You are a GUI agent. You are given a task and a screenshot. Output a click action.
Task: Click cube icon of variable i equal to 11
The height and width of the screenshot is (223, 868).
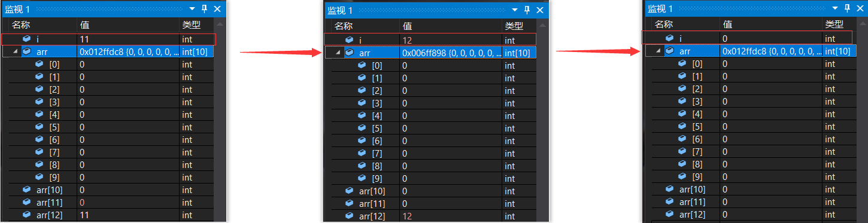27,39
